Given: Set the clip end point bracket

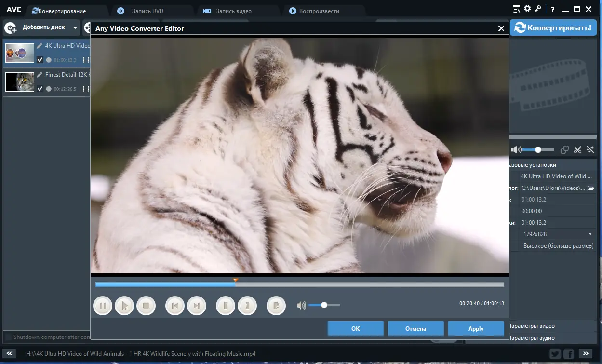Looking at the screenshot, I should pos(247,306).
